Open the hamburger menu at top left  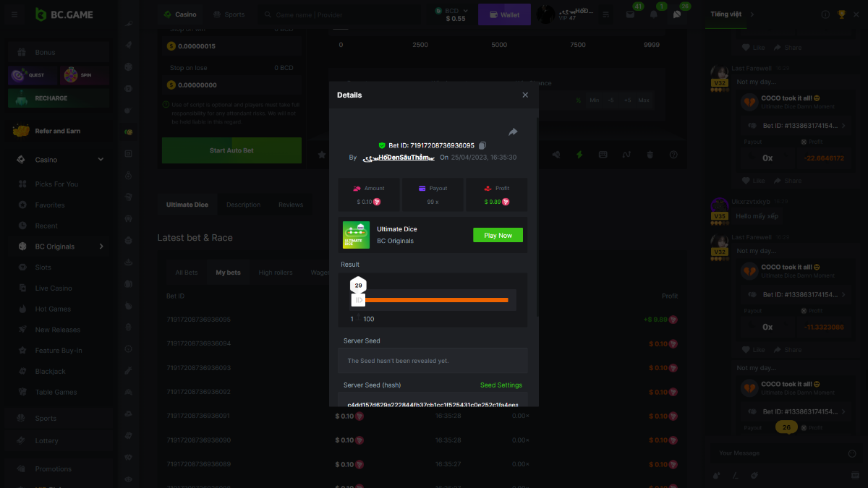14,14
